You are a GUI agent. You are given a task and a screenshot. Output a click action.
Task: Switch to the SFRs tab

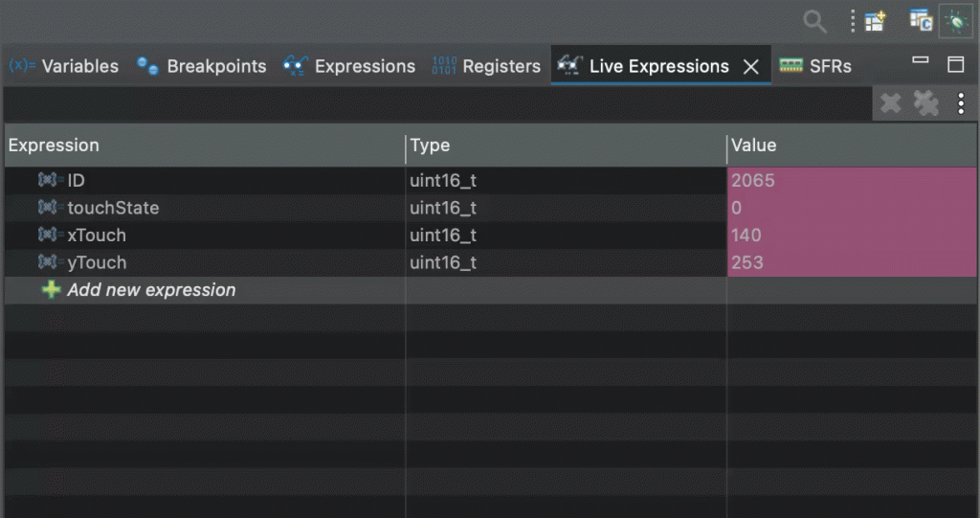(x=815, y=66)
